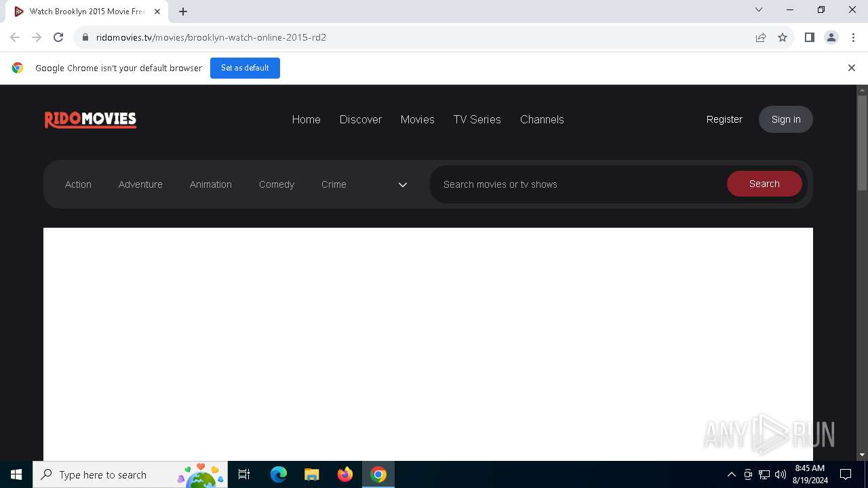Open the TV Series section
This screenshot has width=868, height=488.
(477, 119)
